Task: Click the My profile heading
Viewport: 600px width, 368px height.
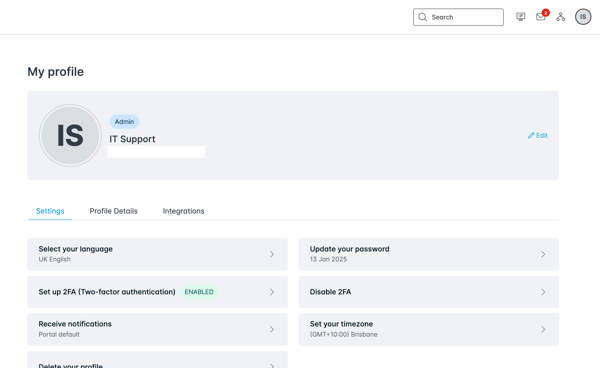Action: [x=55, y=72]
